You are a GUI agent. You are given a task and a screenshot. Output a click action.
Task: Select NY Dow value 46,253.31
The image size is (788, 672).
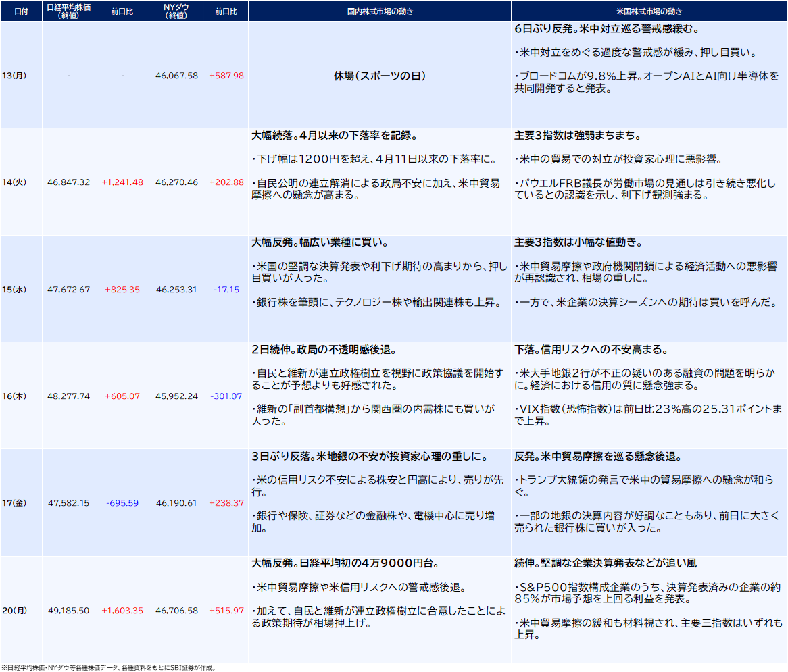tap(176, 289)
